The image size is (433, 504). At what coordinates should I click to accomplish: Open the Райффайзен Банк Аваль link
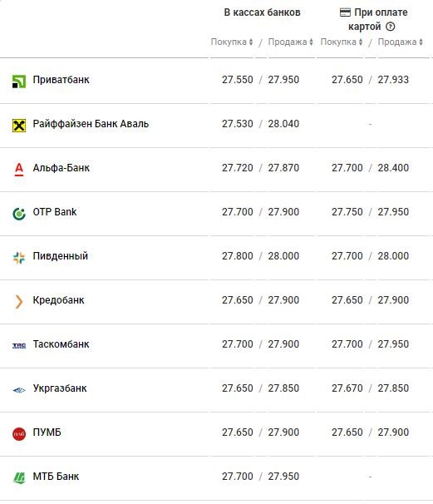pos(91,124)
